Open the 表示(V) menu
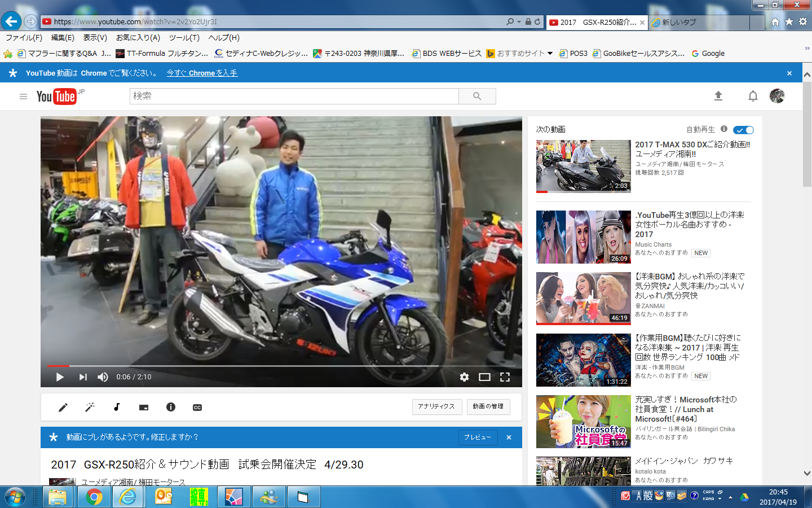Image resolution: width=812 pixels, height=508 pixels. pyautogui.click(x=95, y=38)
